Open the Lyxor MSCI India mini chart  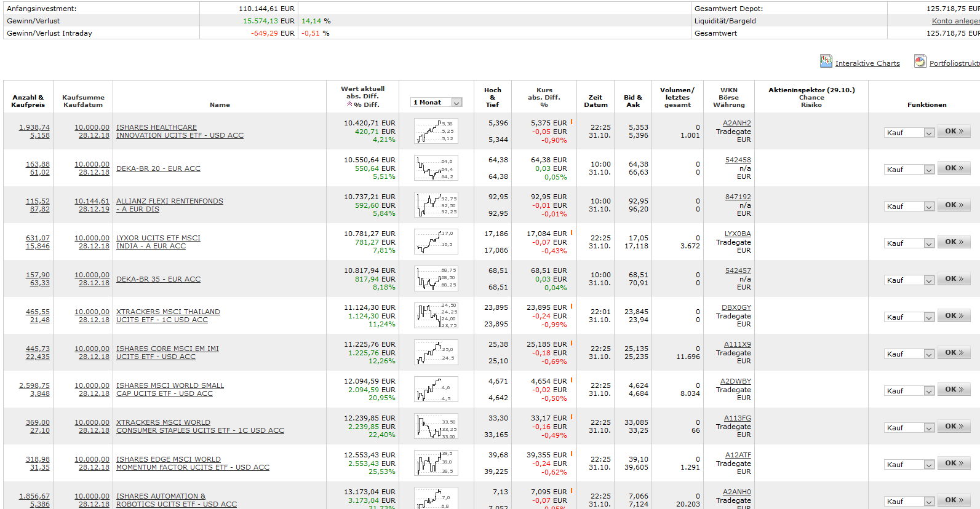point(436,242)
